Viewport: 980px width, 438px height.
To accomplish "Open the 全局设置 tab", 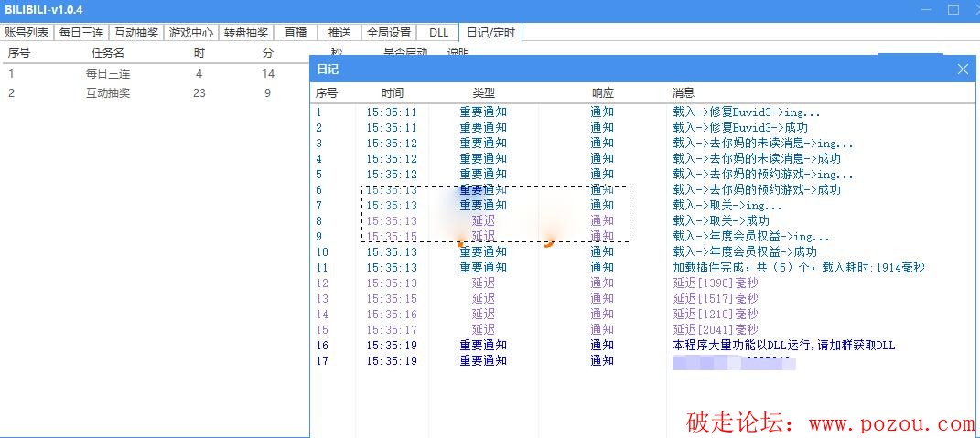I will coord(389,33).
